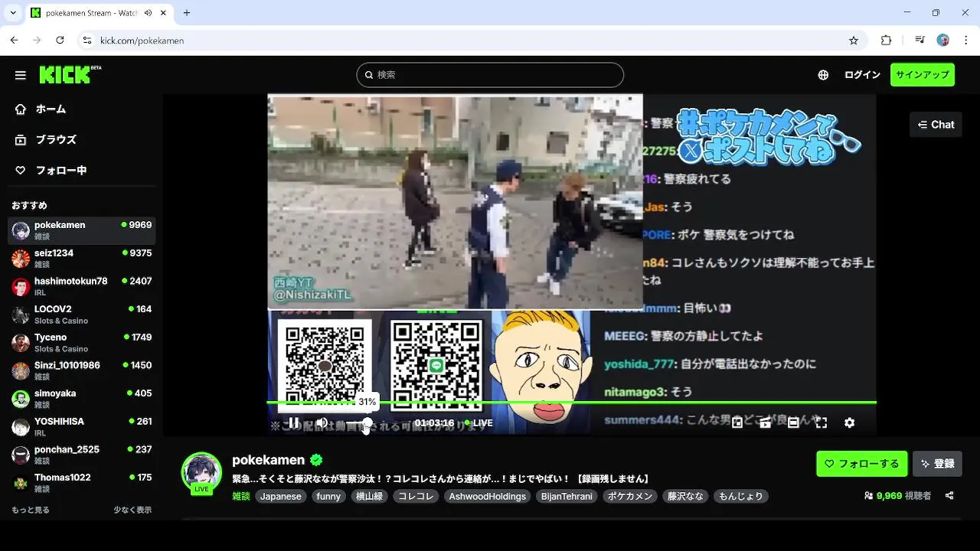Select the ポケカメン tag

click(630, 496)
